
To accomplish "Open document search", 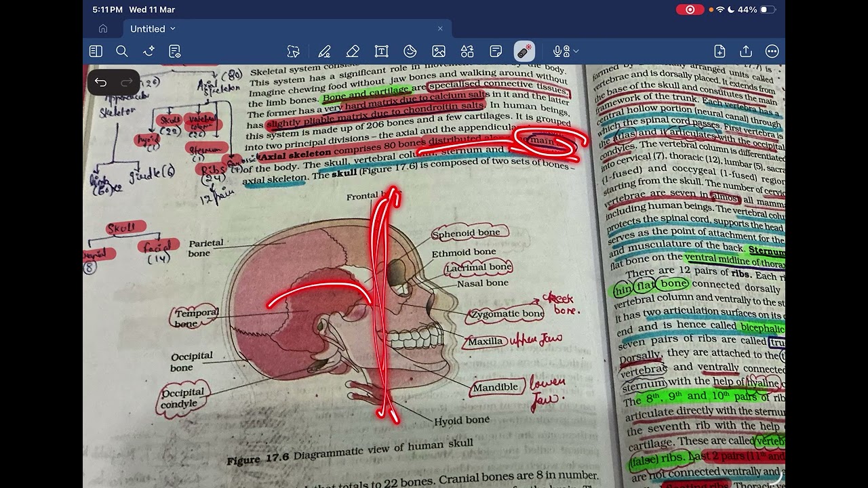I will pos(122,52).
